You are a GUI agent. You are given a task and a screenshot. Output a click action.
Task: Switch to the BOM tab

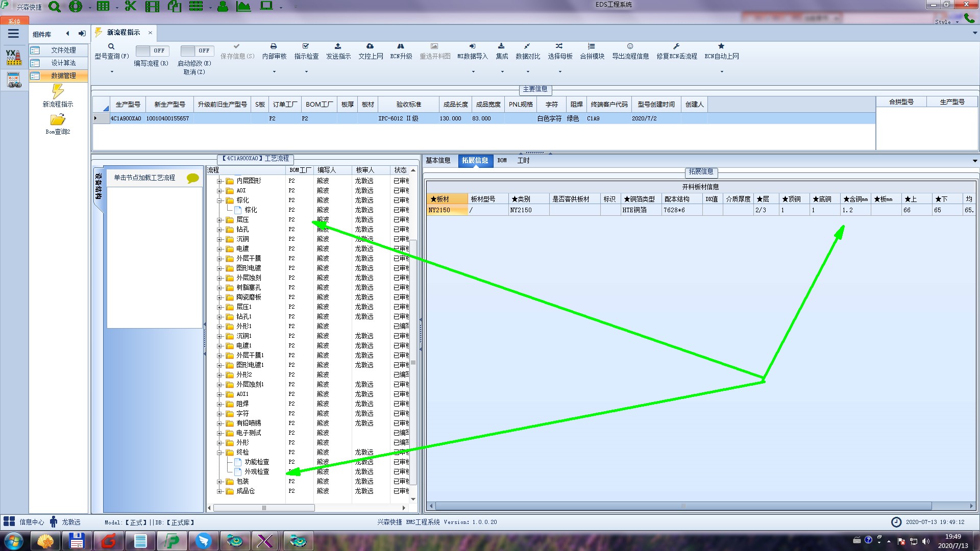[x=502, y=160]
